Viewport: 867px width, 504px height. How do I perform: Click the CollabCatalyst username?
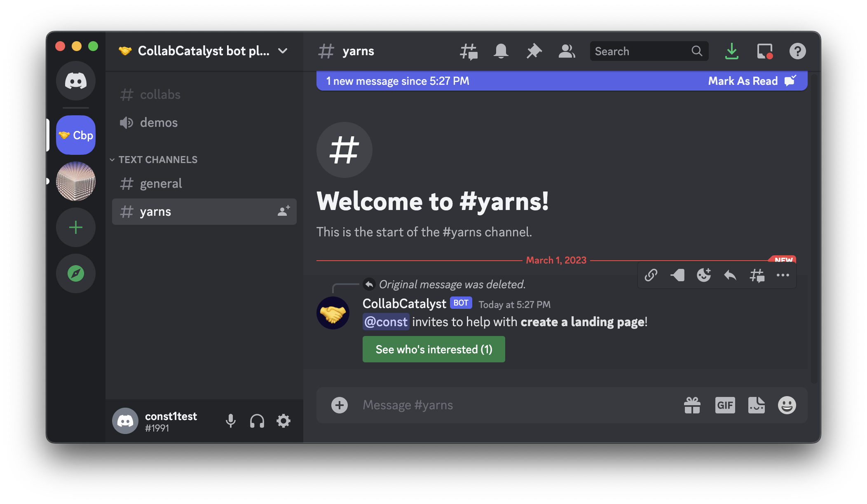404,303
